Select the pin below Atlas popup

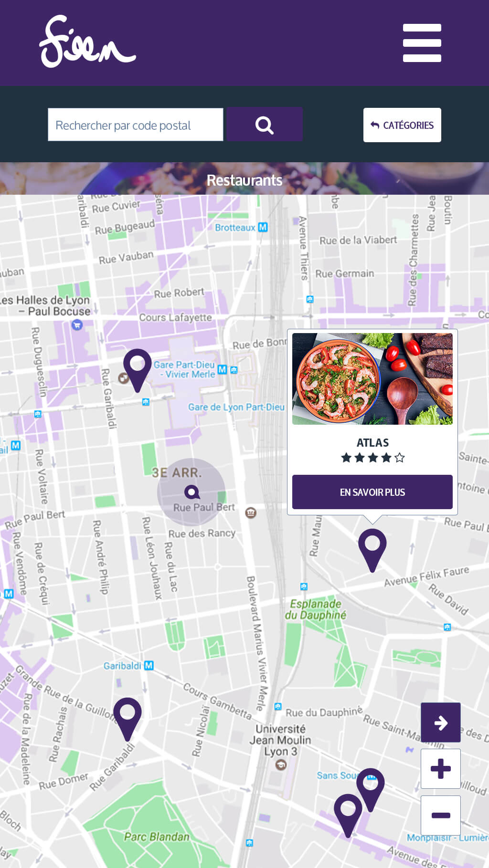coord(372,550)
